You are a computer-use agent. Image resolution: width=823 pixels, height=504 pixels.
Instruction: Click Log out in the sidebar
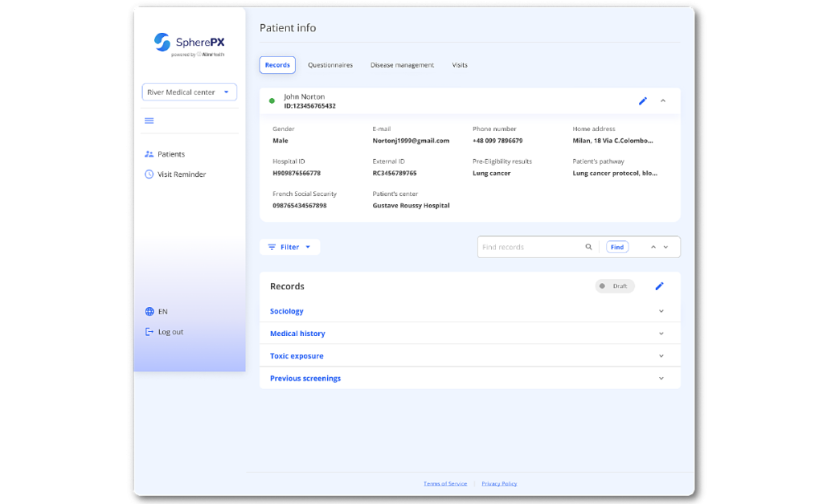click(164, 332)
